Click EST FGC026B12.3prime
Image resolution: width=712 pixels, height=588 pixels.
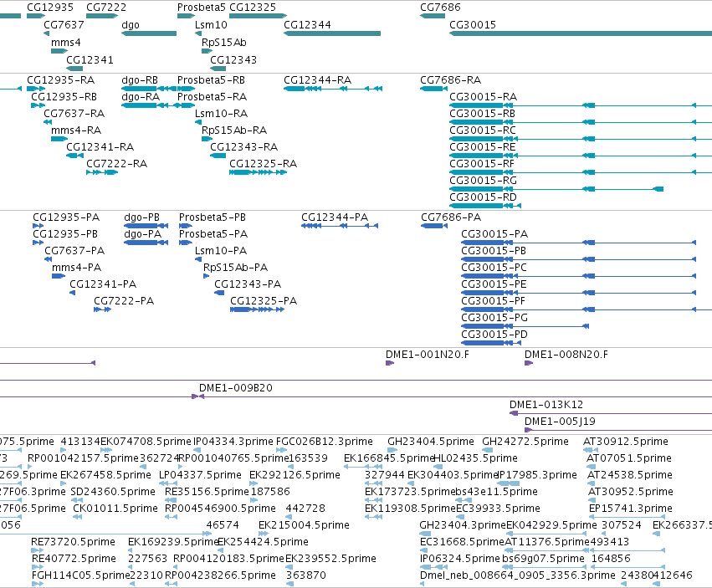click(x=325, y=442)
